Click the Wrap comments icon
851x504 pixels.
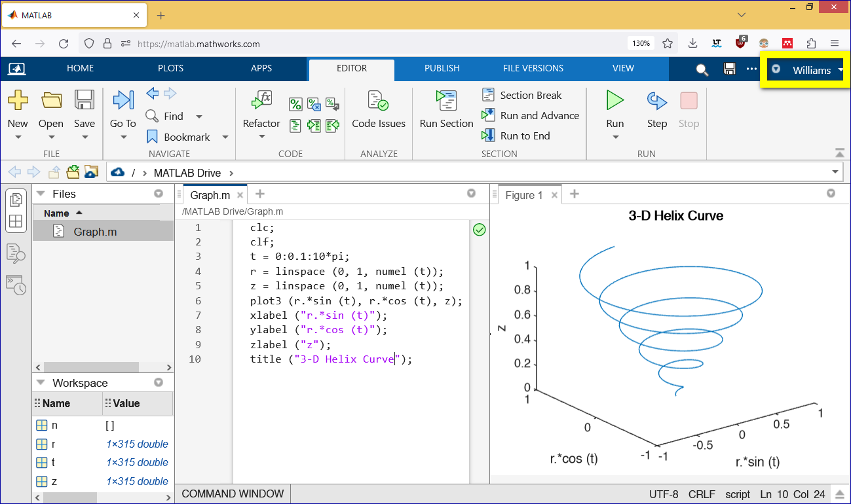point(332,103)
